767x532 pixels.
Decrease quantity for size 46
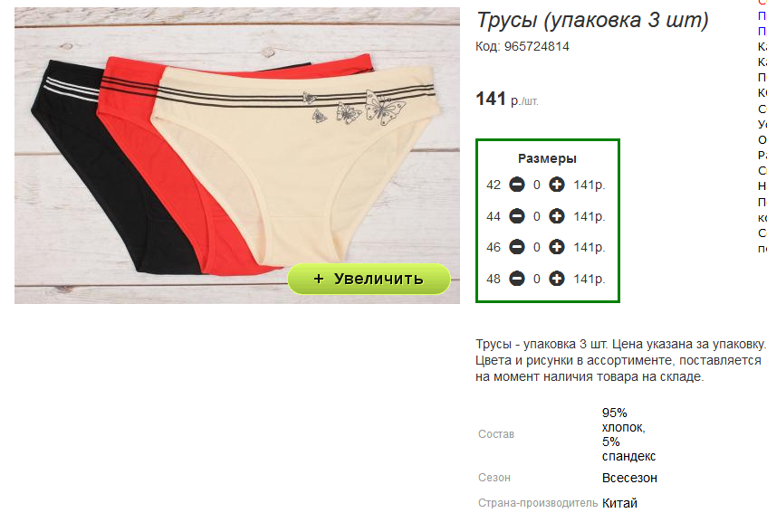pyautogui.click(x=516, y=247)
